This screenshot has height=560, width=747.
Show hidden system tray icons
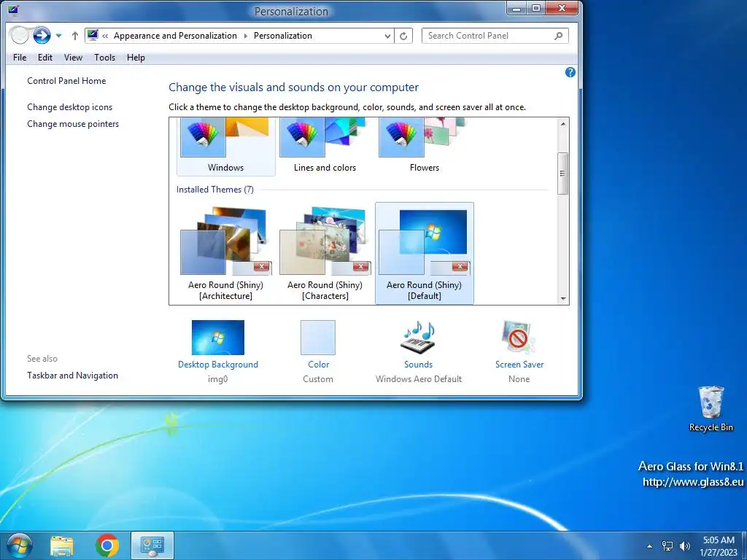tap(649, 546)
